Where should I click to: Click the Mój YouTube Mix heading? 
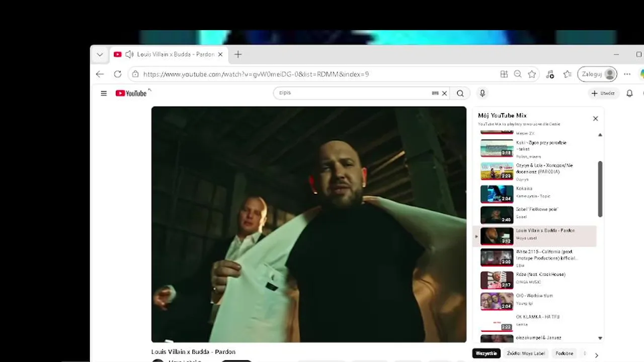pos(502,116)
